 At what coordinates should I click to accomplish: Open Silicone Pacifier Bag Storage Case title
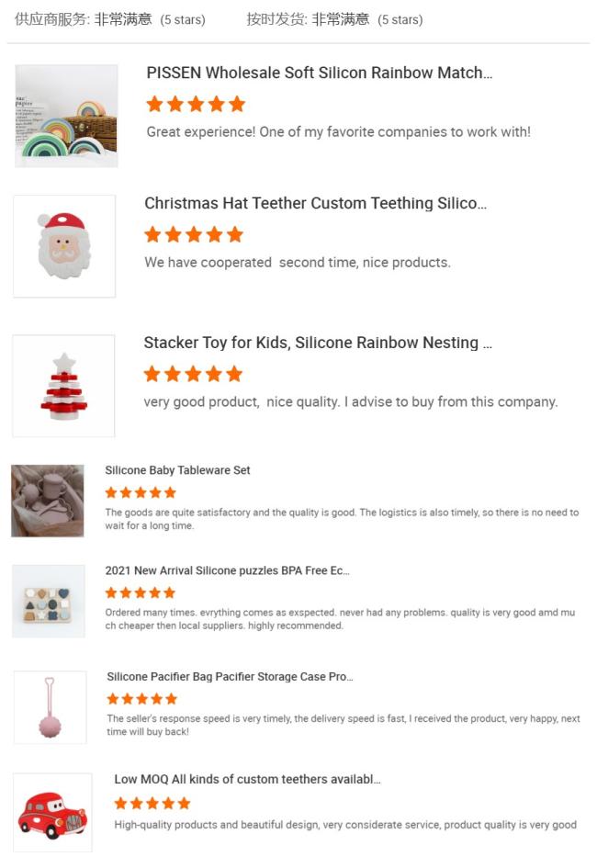point(230,676)
